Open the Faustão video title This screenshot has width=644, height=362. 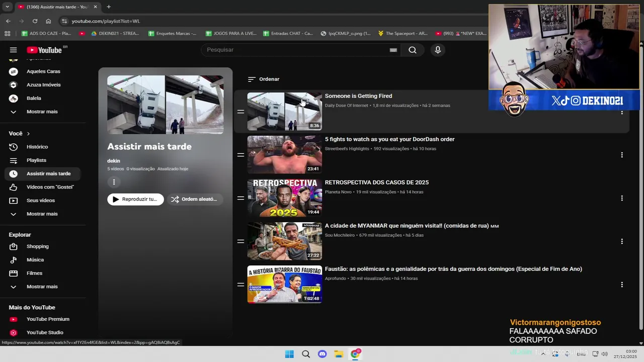pyautogui.click(x=453, y=269)
